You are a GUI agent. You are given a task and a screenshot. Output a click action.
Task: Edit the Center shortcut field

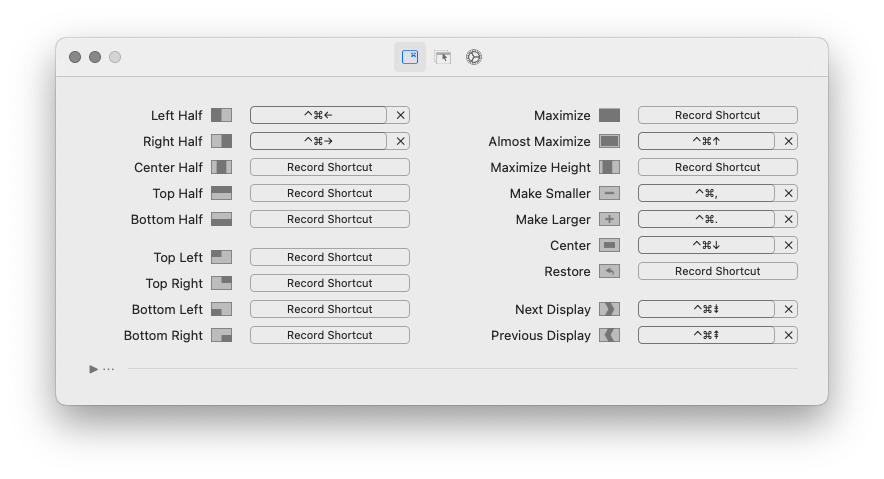point(706,245)
